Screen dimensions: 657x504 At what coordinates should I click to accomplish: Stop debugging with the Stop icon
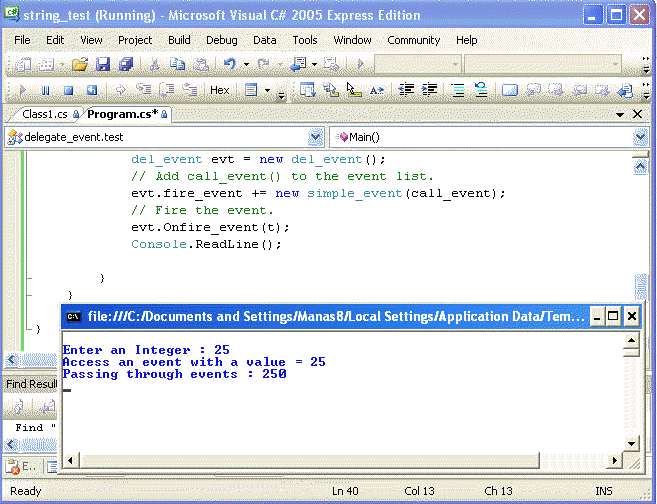(68, 90)
